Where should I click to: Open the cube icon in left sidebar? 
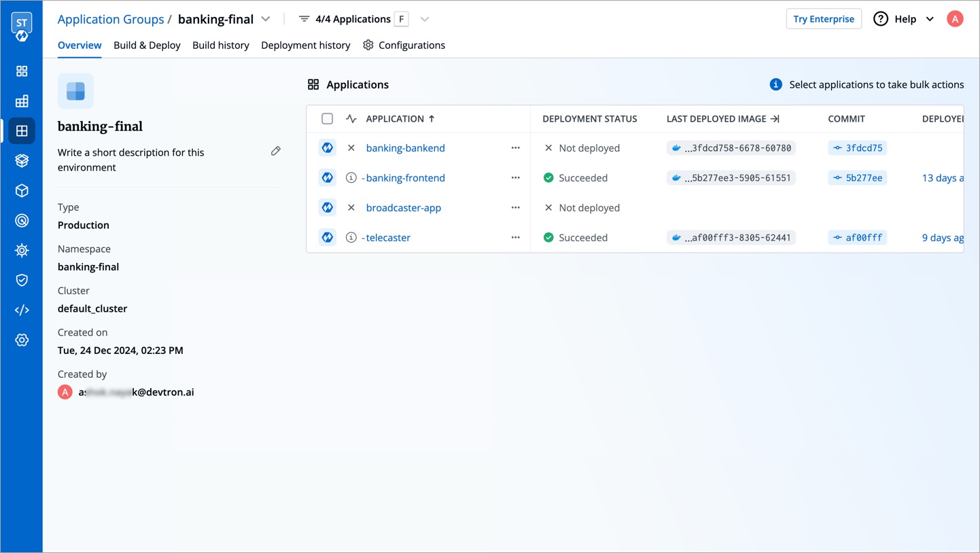22,191
